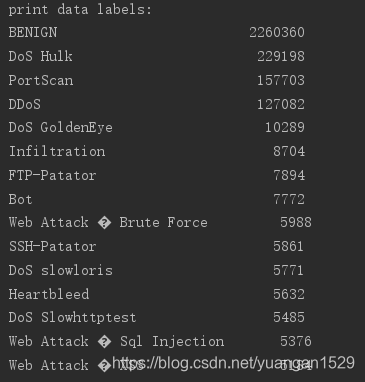Click the DDoS count 127082

pos(281,104)
